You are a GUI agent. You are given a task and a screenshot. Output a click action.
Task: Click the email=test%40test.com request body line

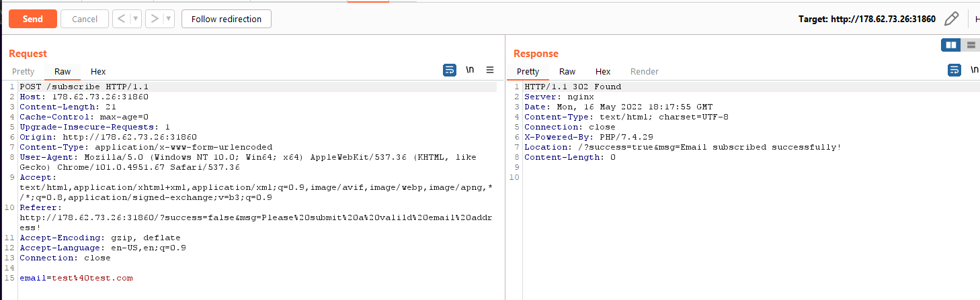76,278
